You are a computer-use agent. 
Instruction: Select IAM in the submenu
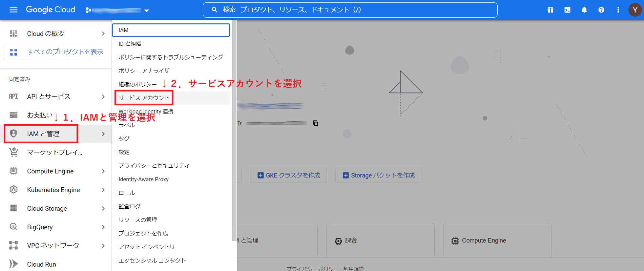pyautogui.click(x=171, y=30)
